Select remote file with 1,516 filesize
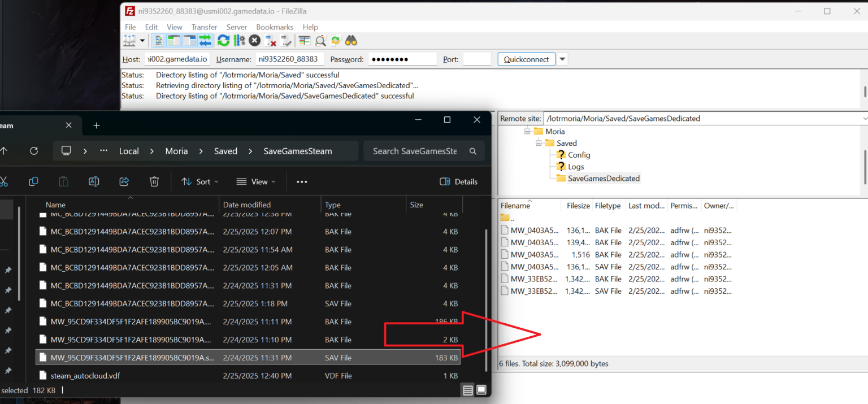Screen dimensions: 868x404 (x=617, y=255)
